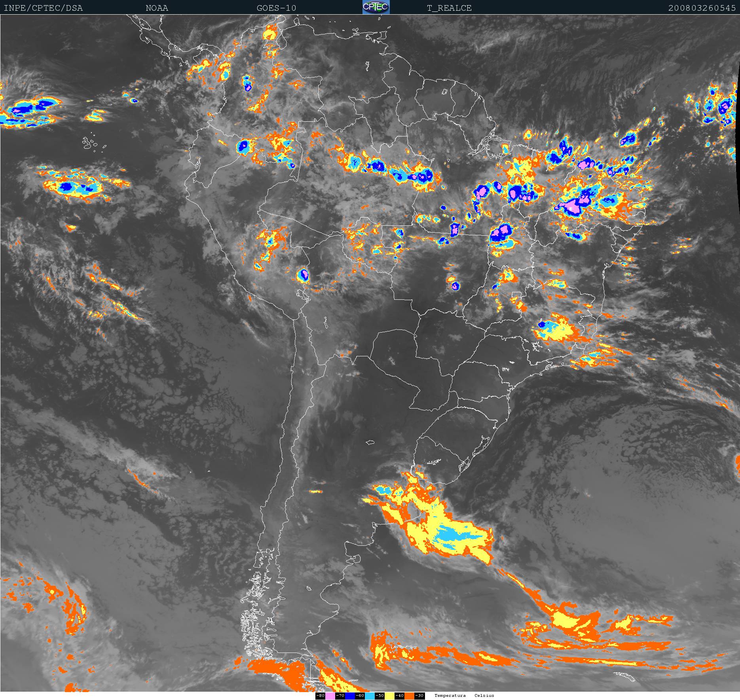Click the -60 legend value label
Screen dimensions: 740x700
click(360, 696)
